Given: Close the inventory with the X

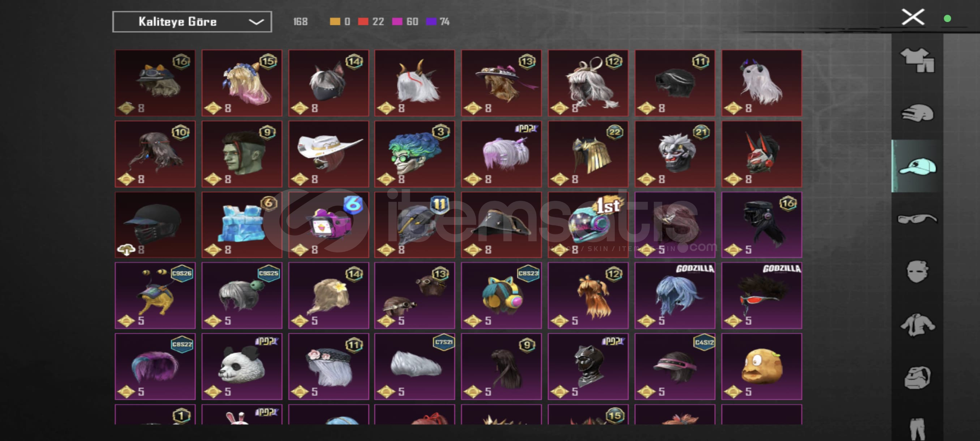Looking at the screenshot, I should click(913, 17).
